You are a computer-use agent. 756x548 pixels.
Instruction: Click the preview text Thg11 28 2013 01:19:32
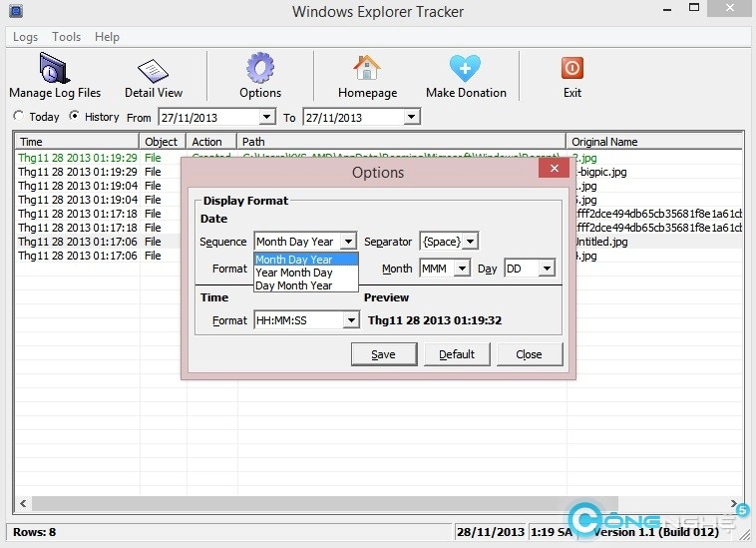coord(435,320)
